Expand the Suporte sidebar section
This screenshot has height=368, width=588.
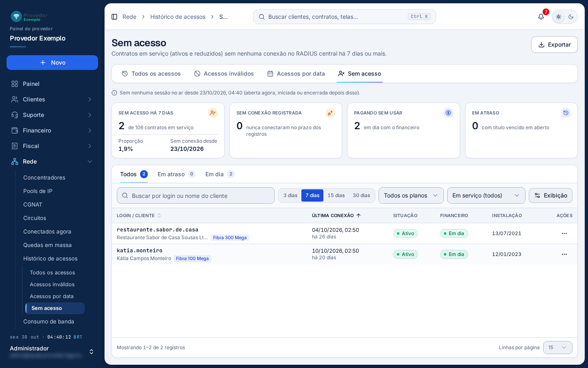point(52,115)
